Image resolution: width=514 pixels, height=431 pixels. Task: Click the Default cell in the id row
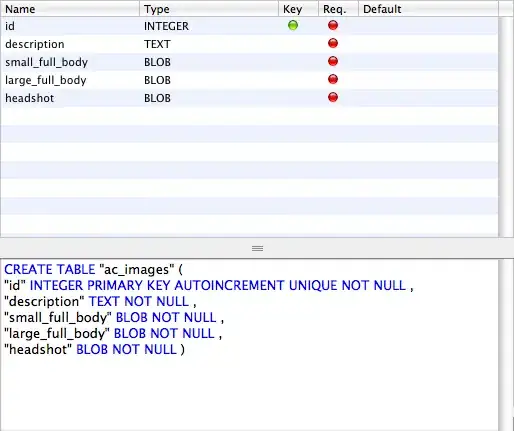click(x=428, y=26)
